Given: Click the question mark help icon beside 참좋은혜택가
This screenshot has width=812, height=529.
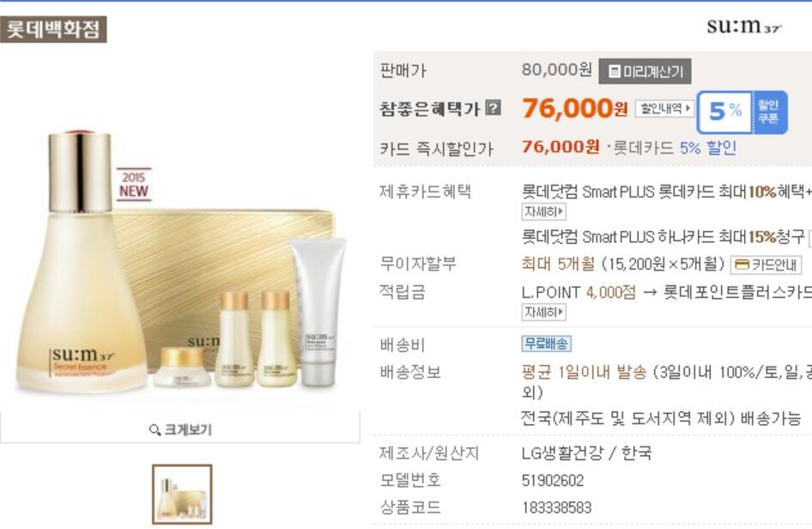Looking at the screenshot, I should 494,107.
